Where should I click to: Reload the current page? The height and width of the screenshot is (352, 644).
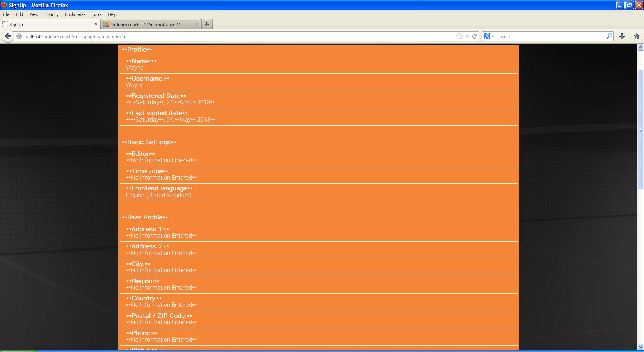click(x=475, y=36)
